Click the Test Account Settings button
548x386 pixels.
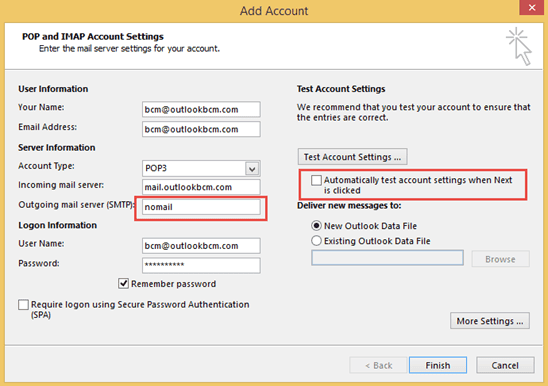pyautogui.click(x=352, y=157)
